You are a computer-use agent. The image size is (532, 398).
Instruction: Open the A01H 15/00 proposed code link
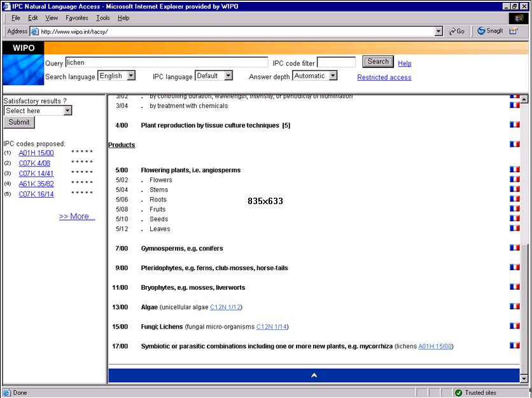(36, 153)
